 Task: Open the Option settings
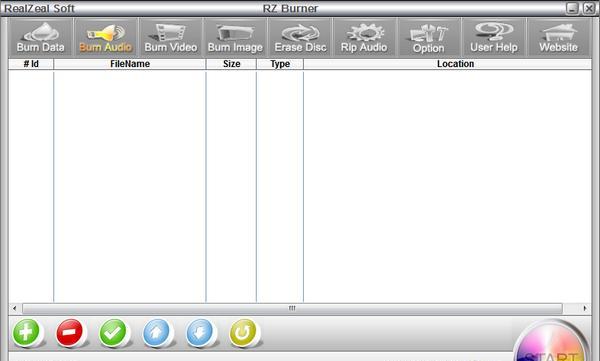429,38
